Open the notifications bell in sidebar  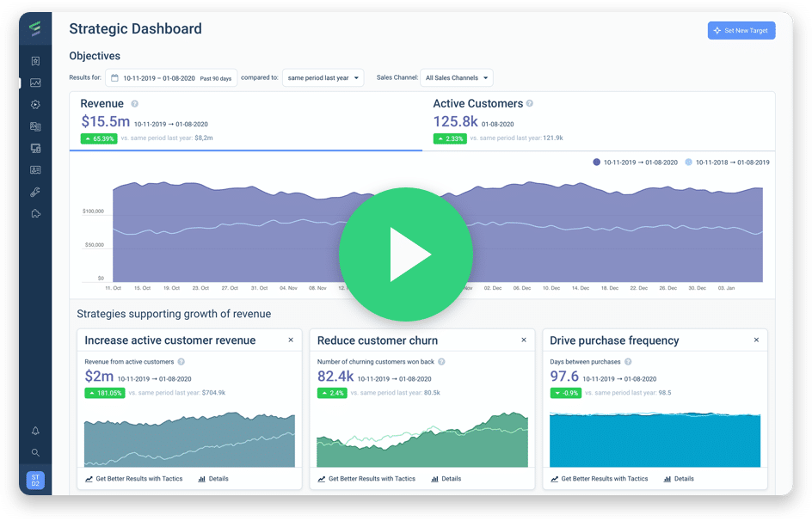click(x=35, y=431)
